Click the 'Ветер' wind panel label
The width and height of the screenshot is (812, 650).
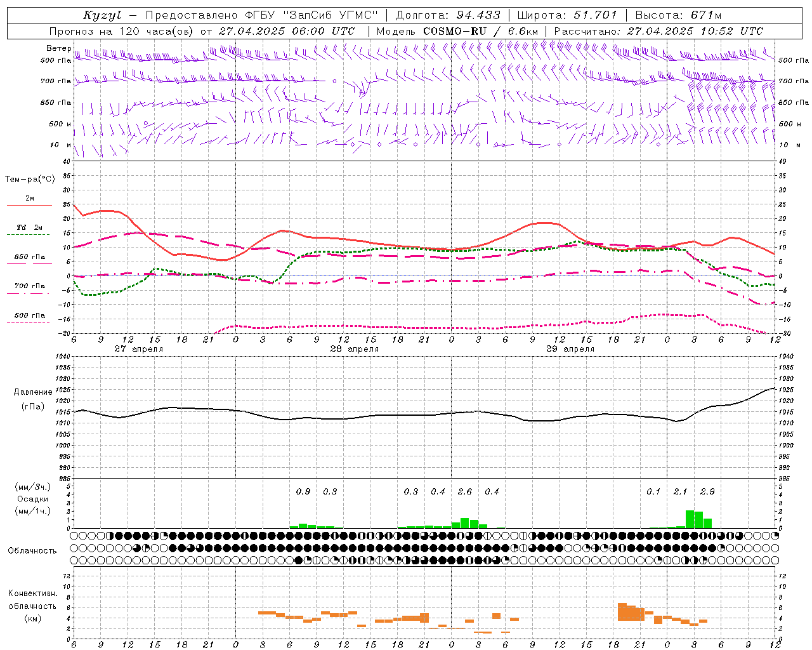click(x=59, y=48)
